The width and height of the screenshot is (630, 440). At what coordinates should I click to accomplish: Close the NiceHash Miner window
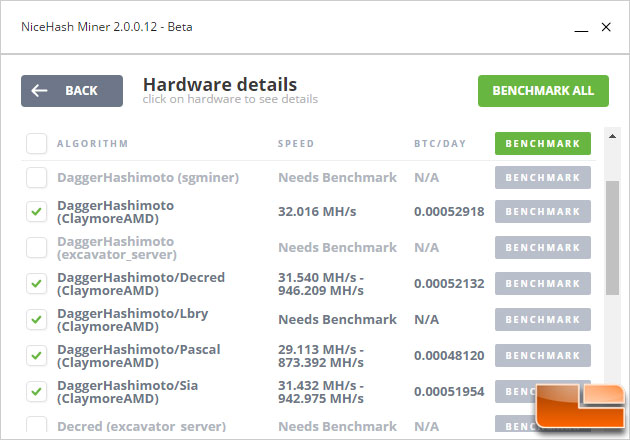[606, 27]
